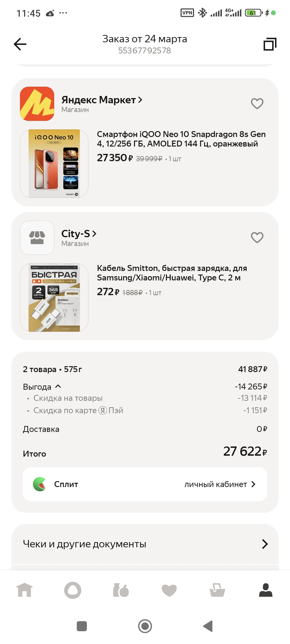Copy order number with copy icon
Screen dimensions: 290x644
click(x=270, y=44)
